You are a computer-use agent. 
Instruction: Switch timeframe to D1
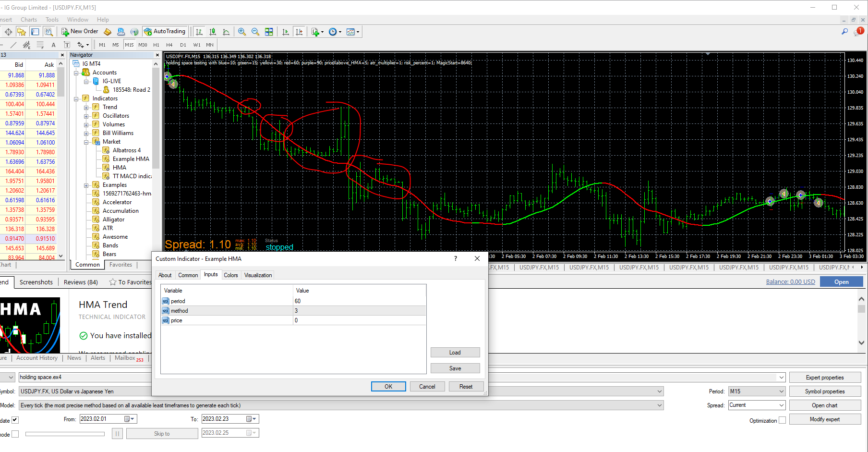click(x=183, y=45)
